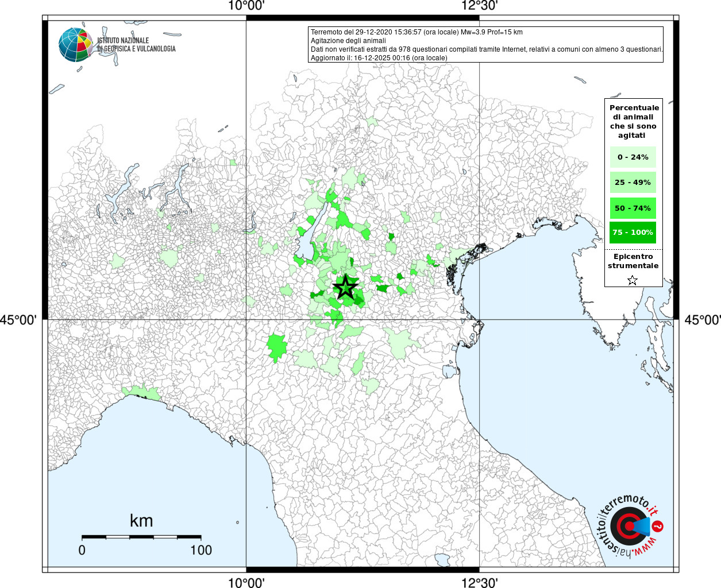
Task: Click the 'Istituto Nazionale di Geofisica e Vulcanologia' text
Action: (x=136, y=45)
